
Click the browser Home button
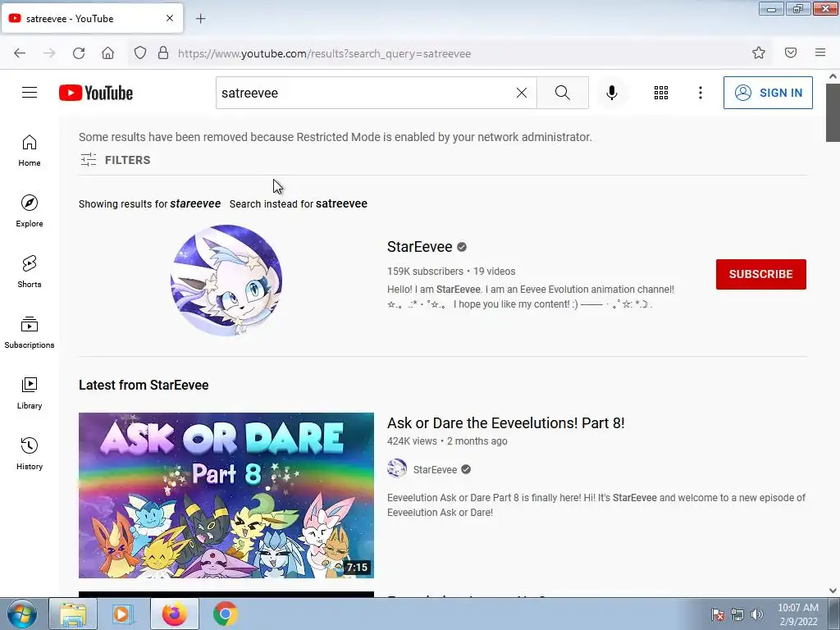[x=107, y=52]
